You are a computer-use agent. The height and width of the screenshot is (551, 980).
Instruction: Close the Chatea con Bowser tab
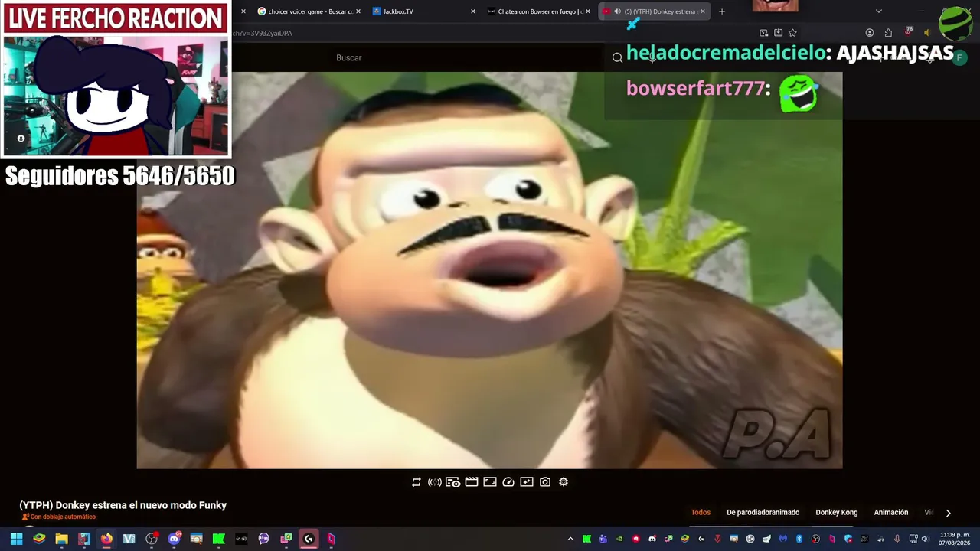coord(588,11)
